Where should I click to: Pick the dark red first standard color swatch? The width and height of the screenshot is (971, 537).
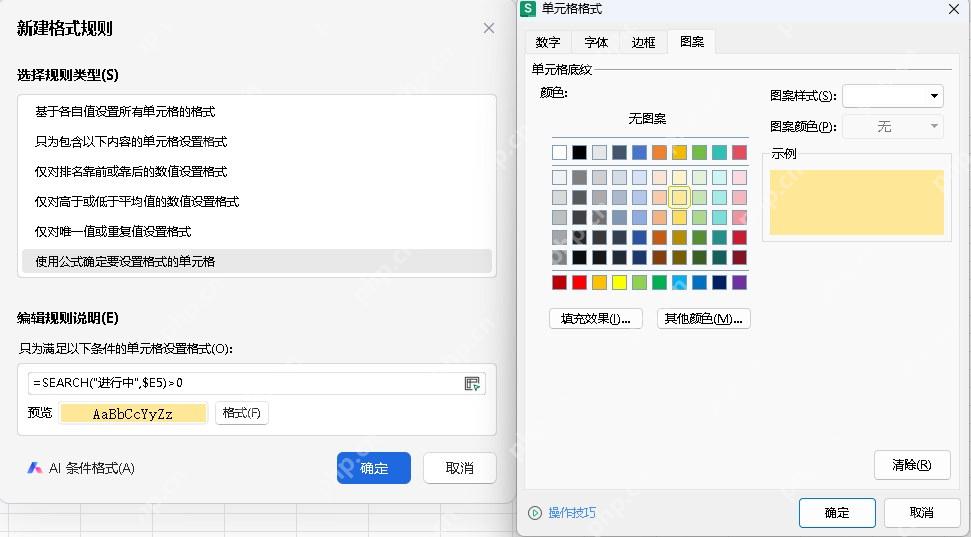pos(559,282)
